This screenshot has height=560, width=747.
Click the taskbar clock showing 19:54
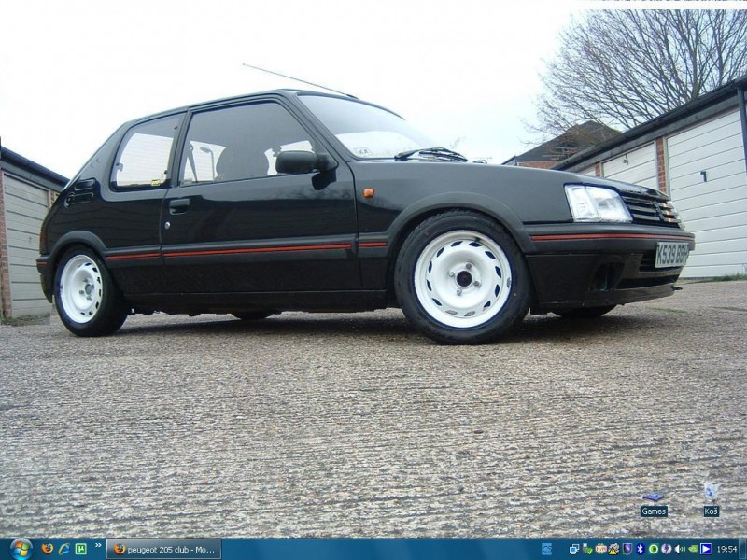coord(726,549)
